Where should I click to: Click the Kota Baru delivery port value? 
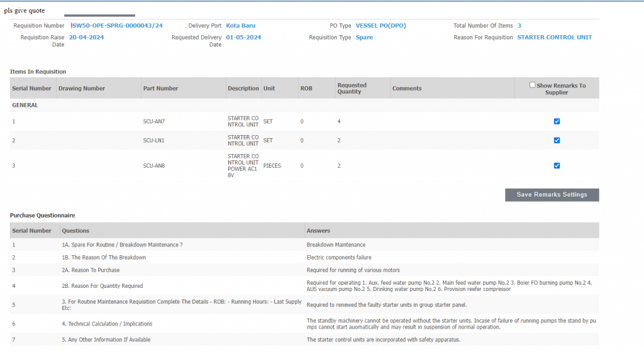tap(240, 26)
